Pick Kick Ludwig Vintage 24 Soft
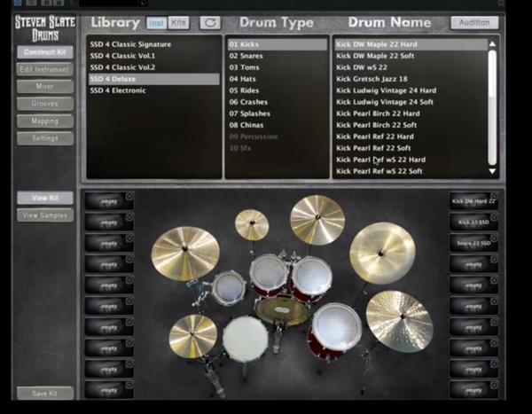This screenshot has height=414, width=532. click(411, 102)
